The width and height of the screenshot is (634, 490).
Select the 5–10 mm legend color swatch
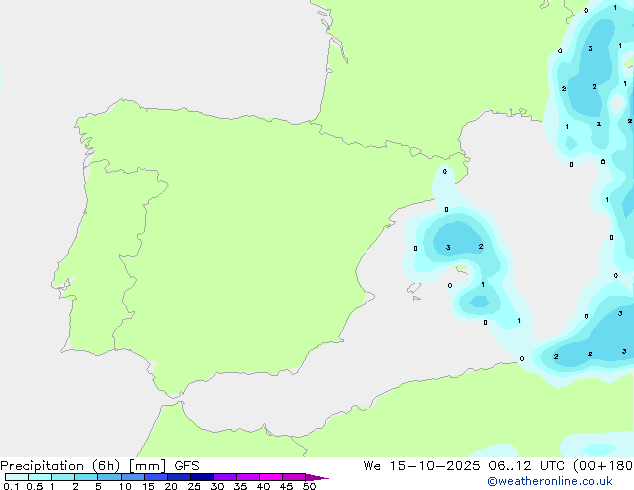pyautogui.click(x=109, y=477)
